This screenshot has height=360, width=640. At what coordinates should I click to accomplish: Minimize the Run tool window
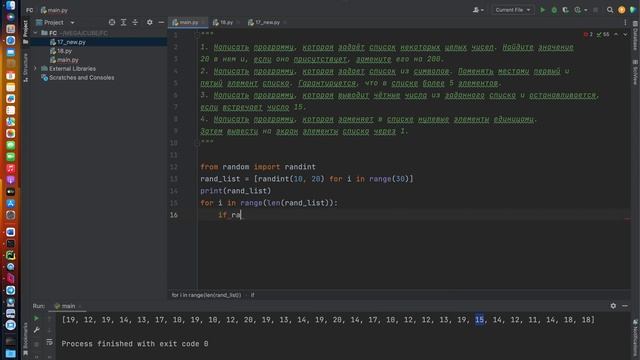(625, 305)
